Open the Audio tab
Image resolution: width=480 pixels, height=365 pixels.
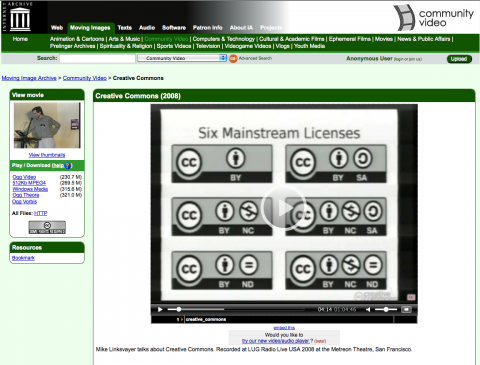click(147, 28)
